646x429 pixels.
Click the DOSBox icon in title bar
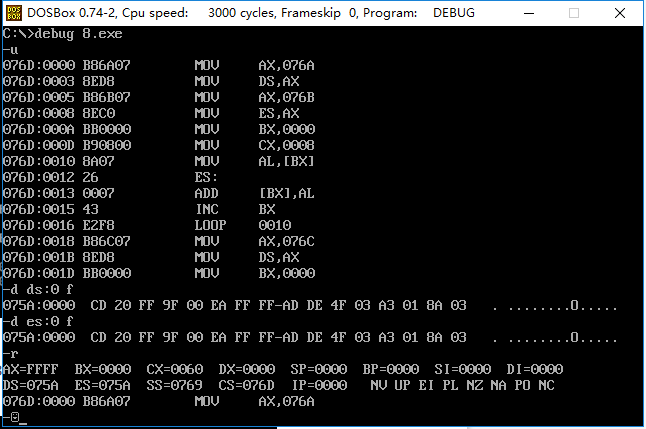[14, 13]
